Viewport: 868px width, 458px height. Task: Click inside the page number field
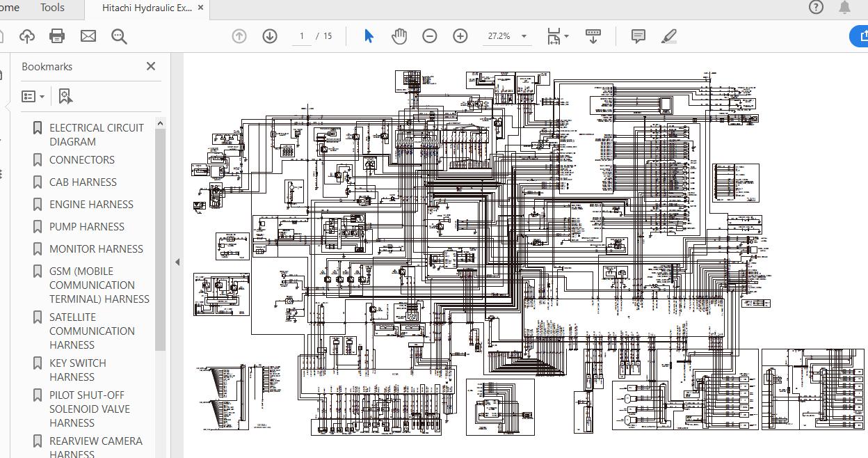click(302, 35)
